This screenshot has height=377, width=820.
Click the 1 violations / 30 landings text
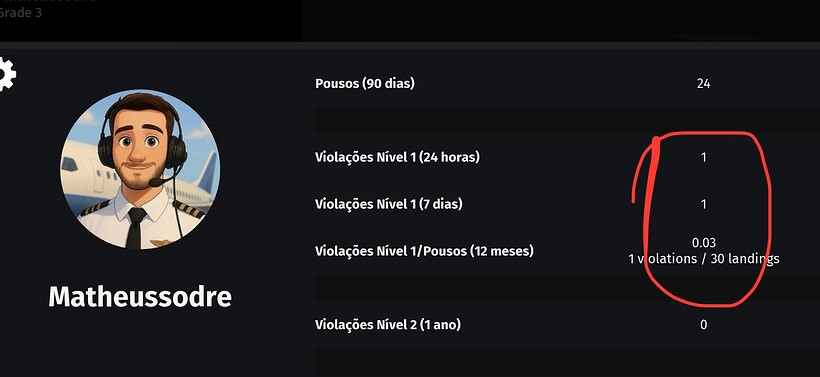point(703,259)
